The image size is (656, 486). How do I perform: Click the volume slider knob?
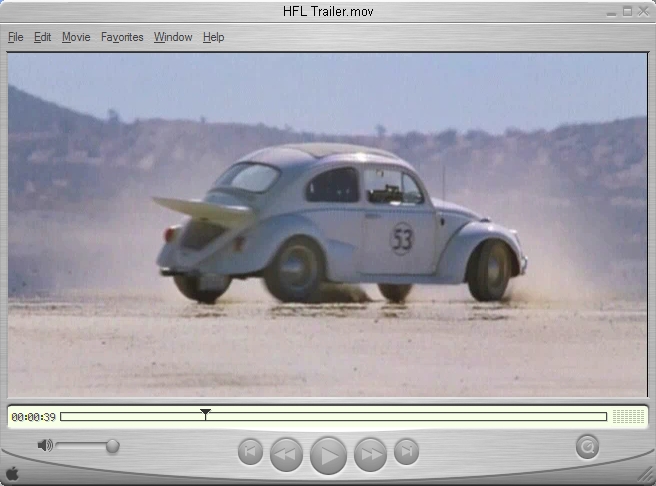point(112,446)
